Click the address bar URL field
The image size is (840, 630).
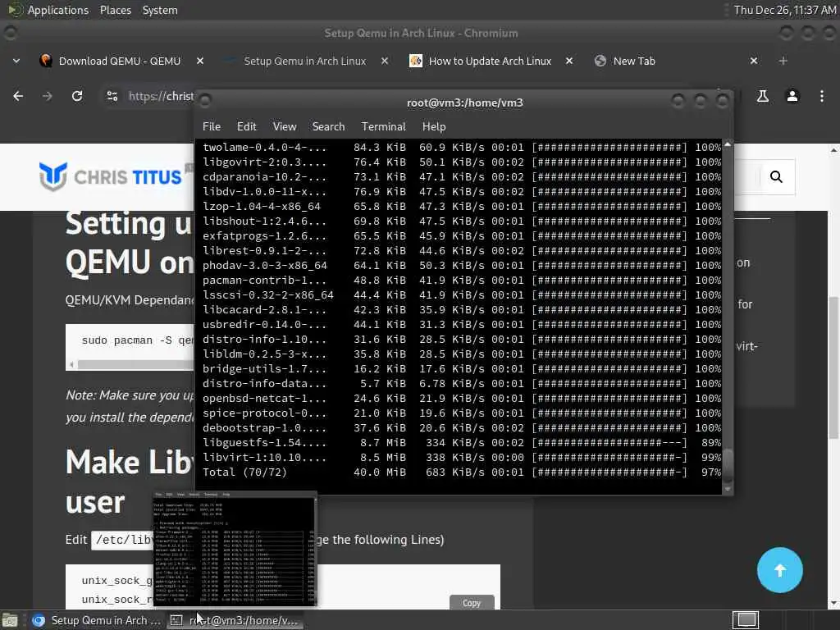pyautogui.click(x=161, y=96)
